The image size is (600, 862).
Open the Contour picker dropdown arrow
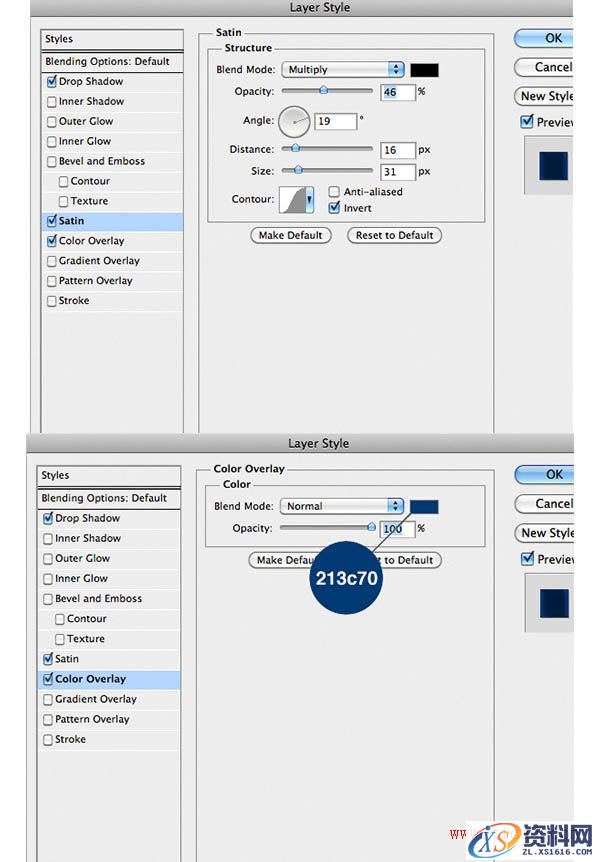(309, 200)
